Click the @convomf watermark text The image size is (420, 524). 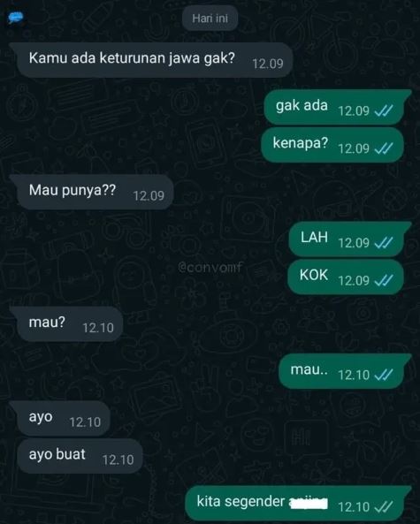click(210, 268)
